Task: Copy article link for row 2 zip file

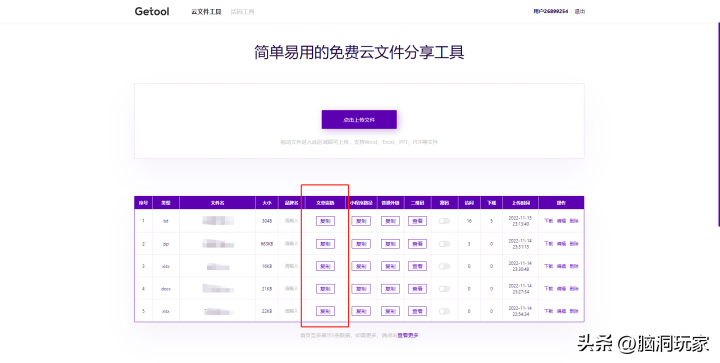Action: (325, 244)
